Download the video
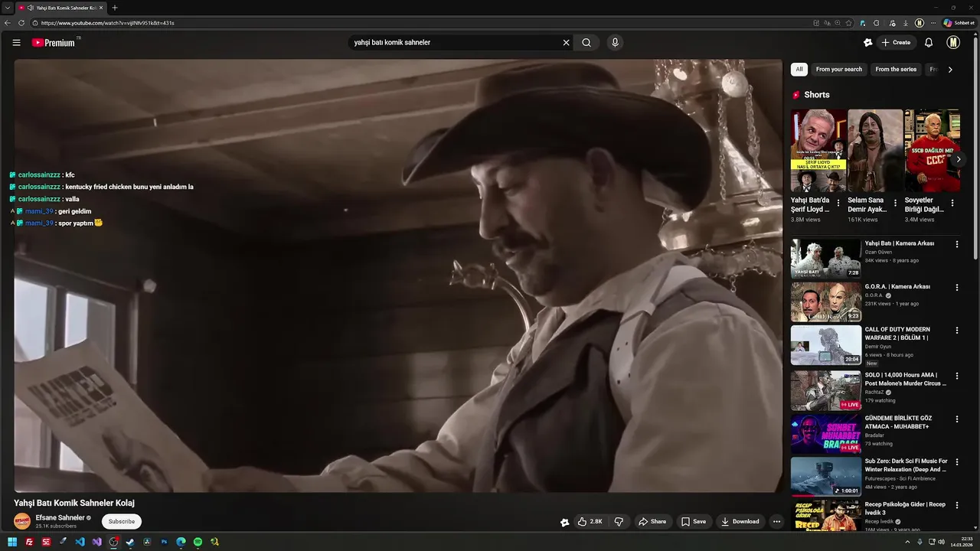Viewport: 980px width, 551px height. coord(740,522)
